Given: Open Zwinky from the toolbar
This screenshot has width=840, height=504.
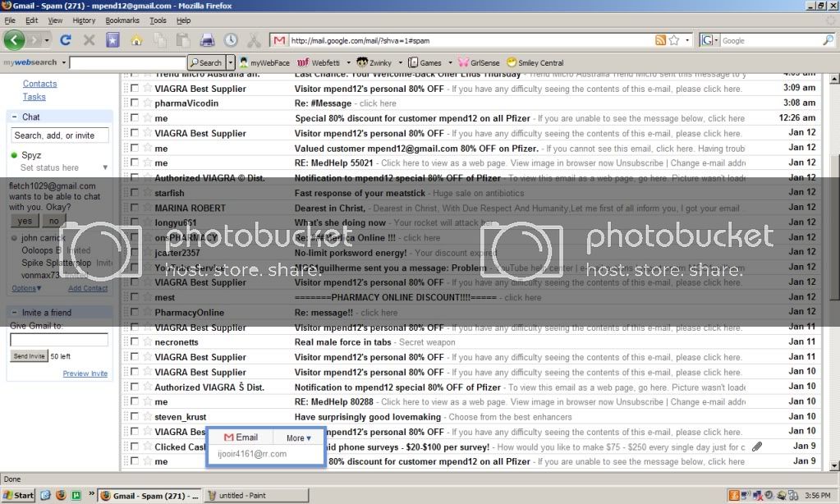Looking at the screenshot, I should click(x=374, y=62).
